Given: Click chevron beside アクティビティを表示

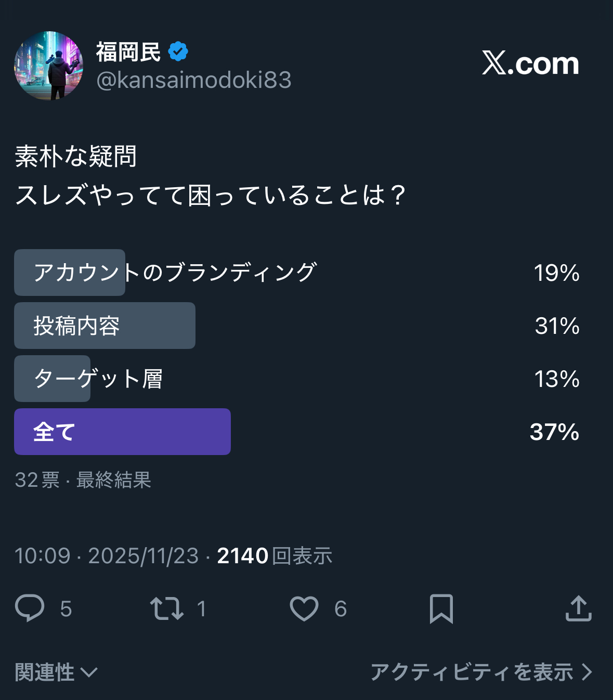Looking at the screenshot, I should [587, 672].
